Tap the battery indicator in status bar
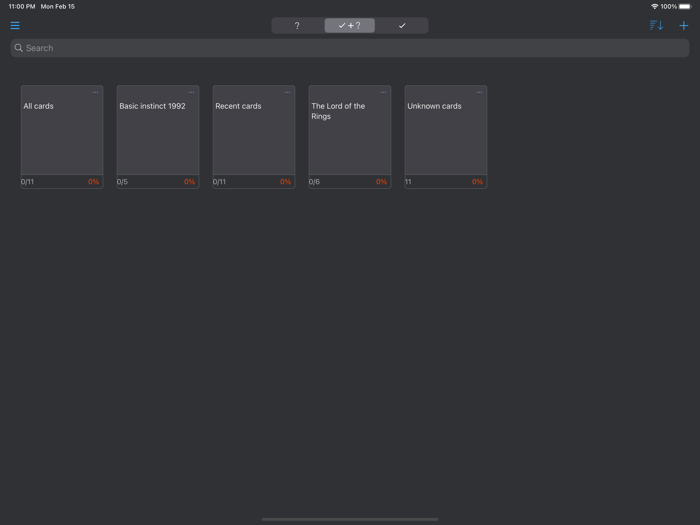Image resolution: width=700 pixels, height=525 pixels. (685, 6)
